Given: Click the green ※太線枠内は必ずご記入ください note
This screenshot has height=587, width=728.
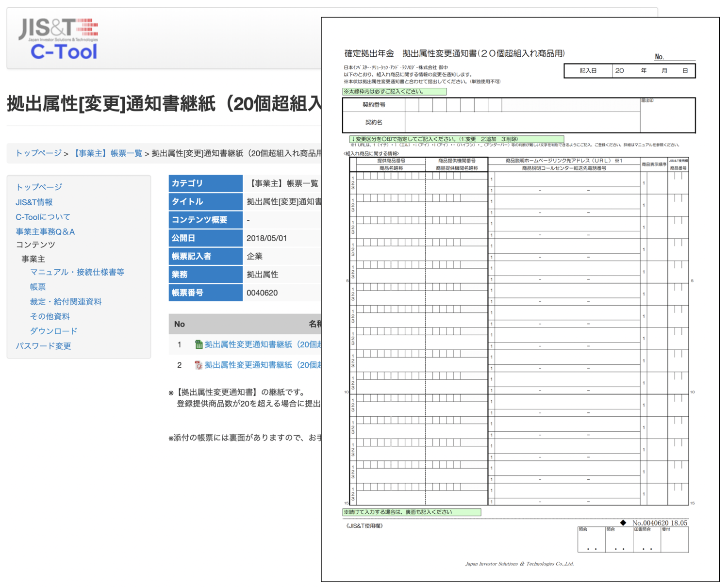Looking at the screenshot, I should pos(395,91).
